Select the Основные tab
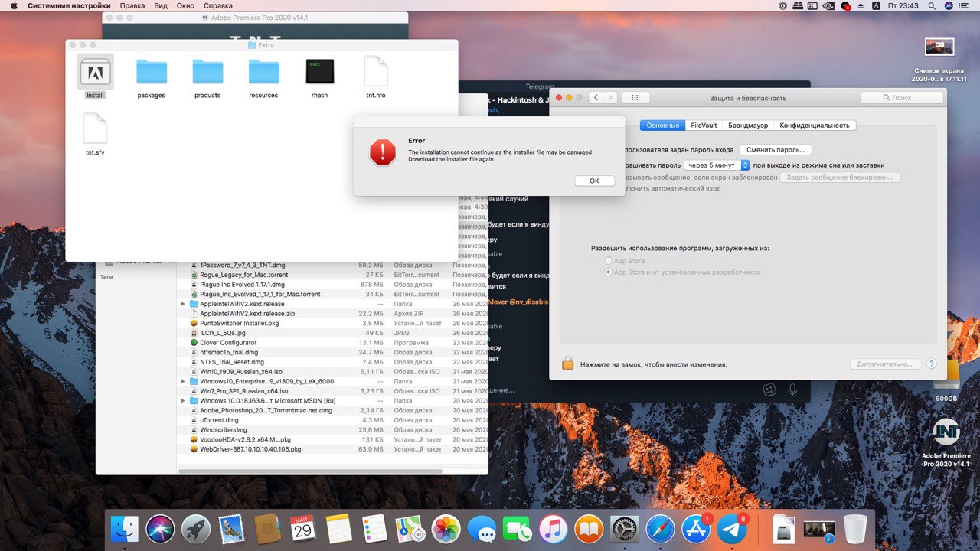Viewport: 980px width, 551px height. pyautogui.click(x=662, y=125)
